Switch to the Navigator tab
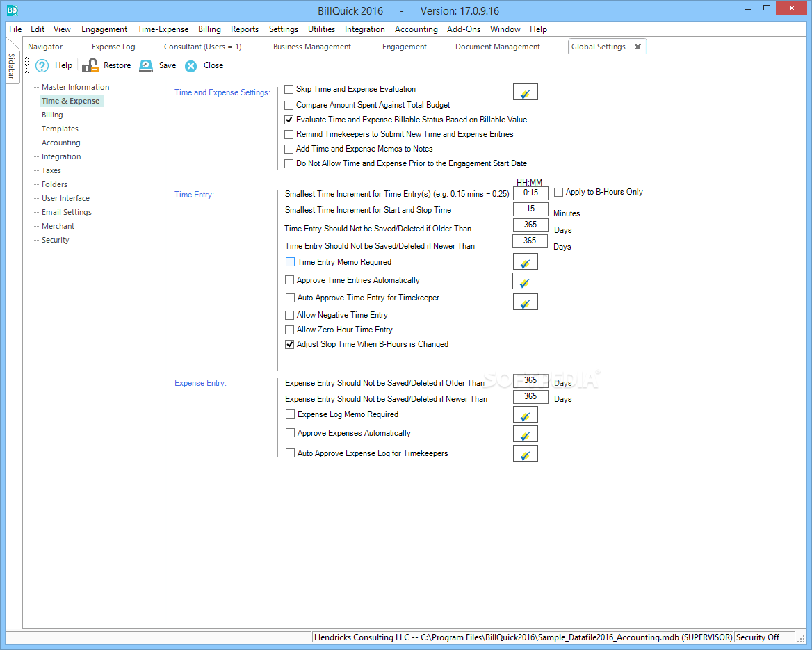The height and width of the screenshot is (650, 812). click(45, 47)
